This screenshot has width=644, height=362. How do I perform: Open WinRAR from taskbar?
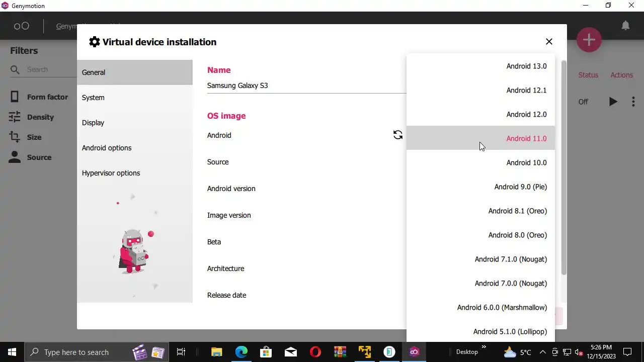click(340, 352)
